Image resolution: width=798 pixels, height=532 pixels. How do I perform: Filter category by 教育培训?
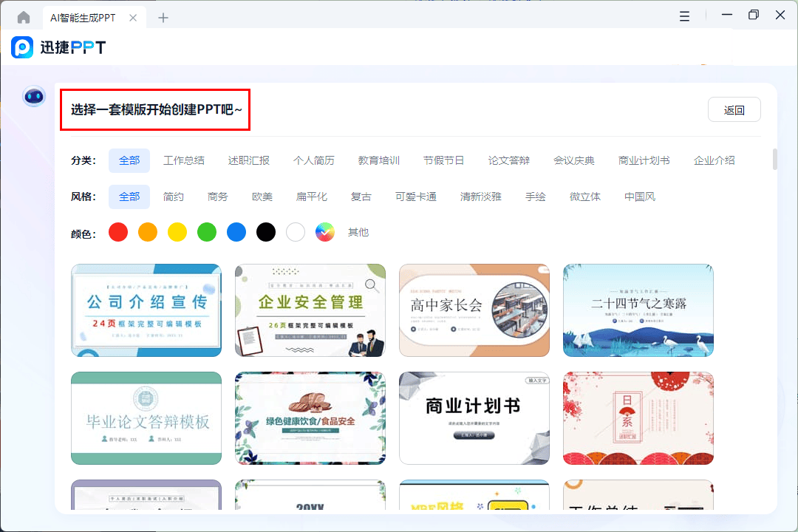(x=378, y=161)
